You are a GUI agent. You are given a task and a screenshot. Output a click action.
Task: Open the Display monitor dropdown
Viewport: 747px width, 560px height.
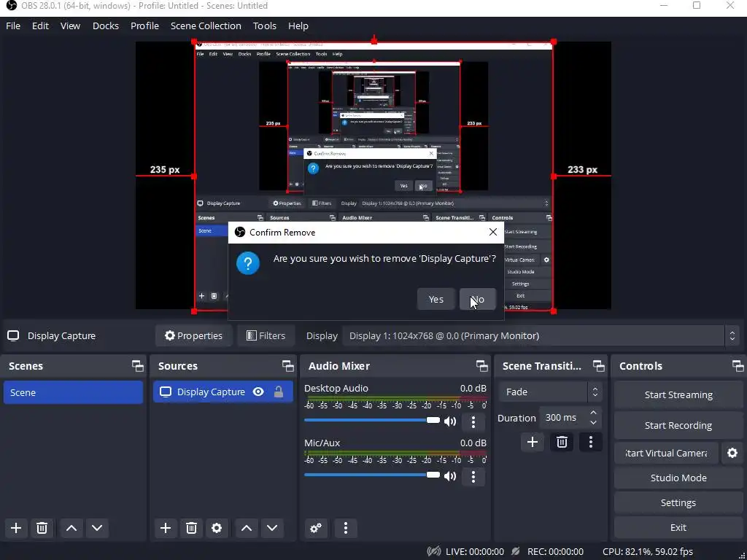541,335
